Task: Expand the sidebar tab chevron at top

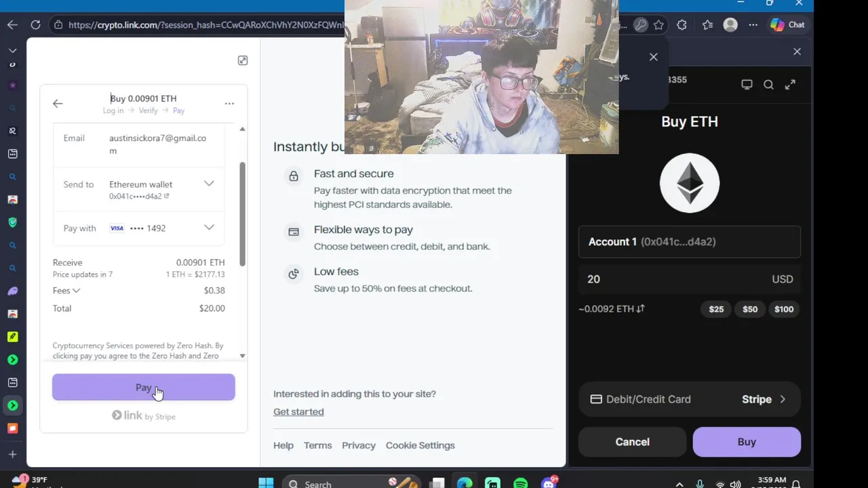Action: click(x=12, y=51)
